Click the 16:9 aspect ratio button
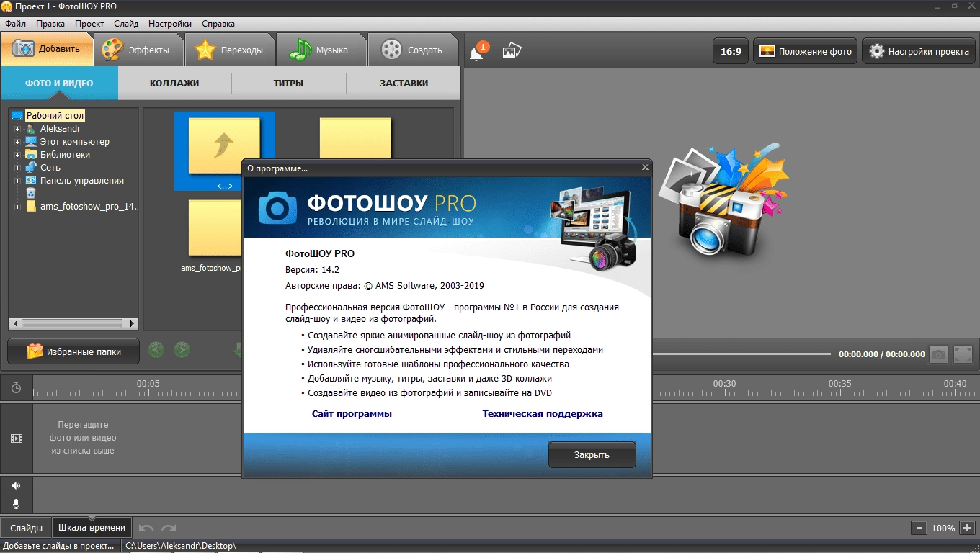The image size is (980, 553). [731, 51]
